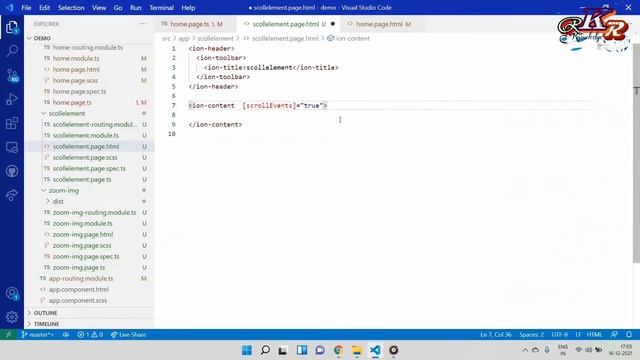The image size is (640, 360).
Task: Collapse the zoom-img folder
Action: [x=64, y=191]
